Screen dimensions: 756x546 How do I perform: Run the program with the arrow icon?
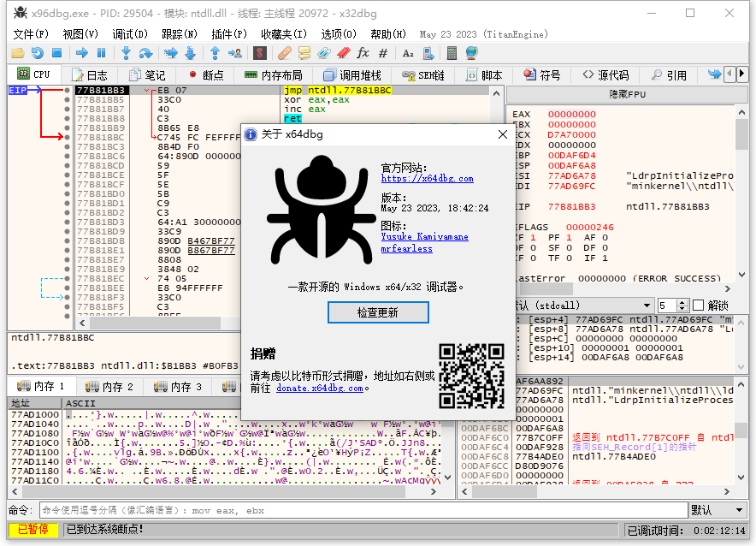click(82, 53)
